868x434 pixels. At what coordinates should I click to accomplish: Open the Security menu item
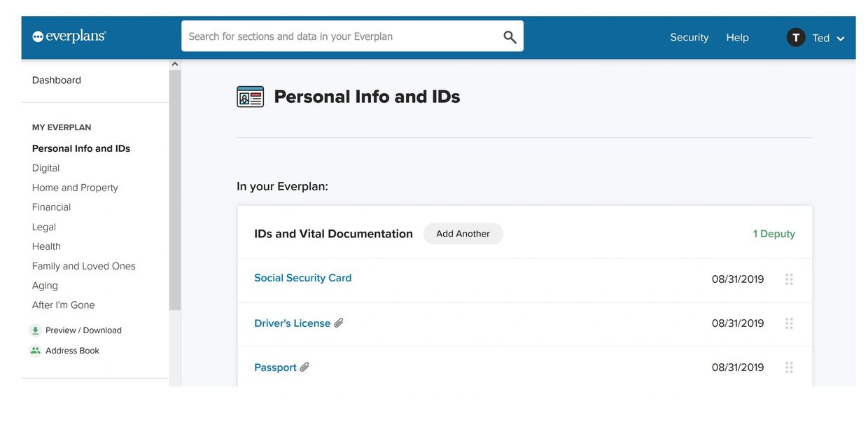(x=689, y=38)
